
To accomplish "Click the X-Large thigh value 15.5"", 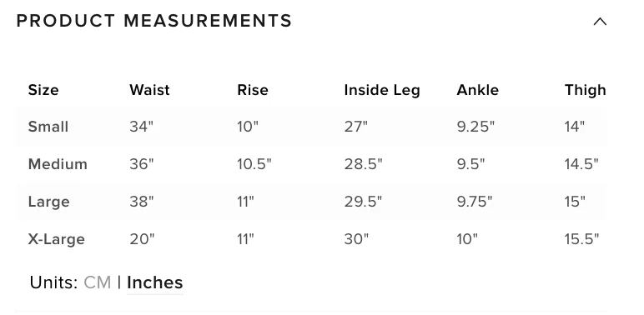I will 581,239.
